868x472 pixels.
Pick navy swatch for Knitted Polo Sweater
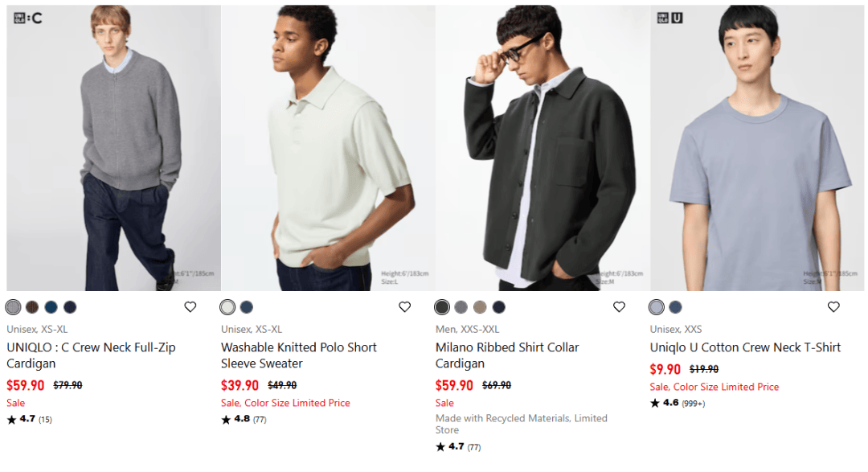(x=247, y=307)
